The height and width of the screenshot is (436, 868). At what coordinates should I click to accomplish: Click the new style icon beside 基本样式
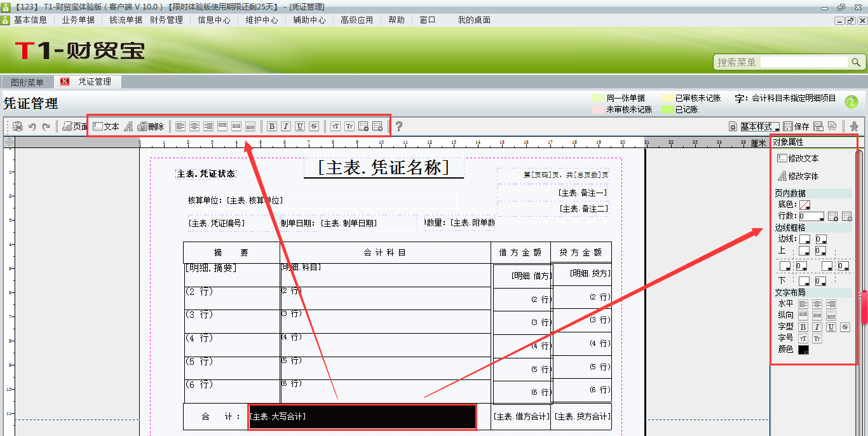tap(733, 126)
